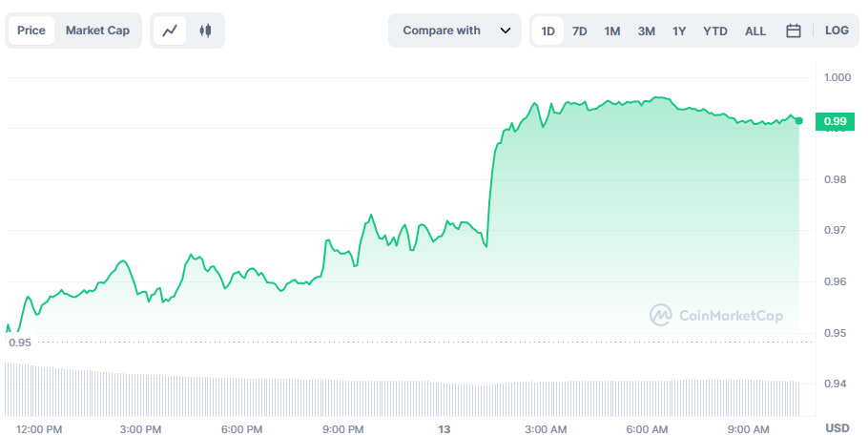Select the 1D time range

[x=548, y=31]
